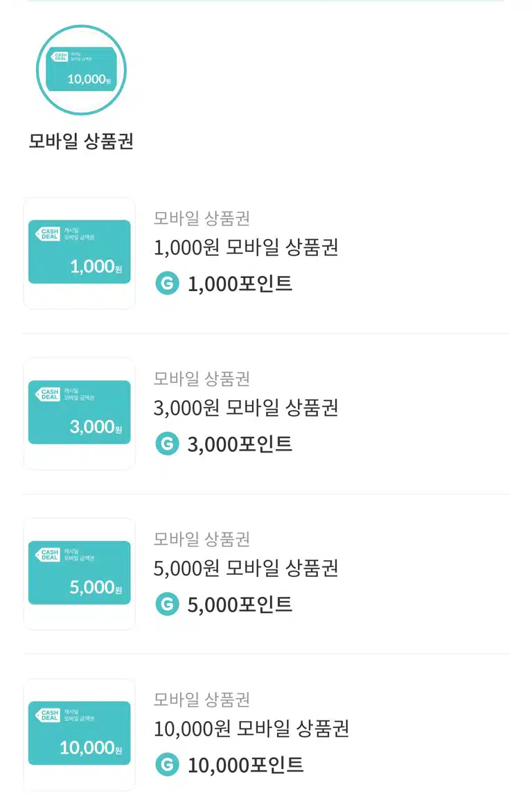Choose the 5,000원 모바일 상품권 title
Image resolution: width=532 pixels, height=807 pixels.
pos(246,569)
